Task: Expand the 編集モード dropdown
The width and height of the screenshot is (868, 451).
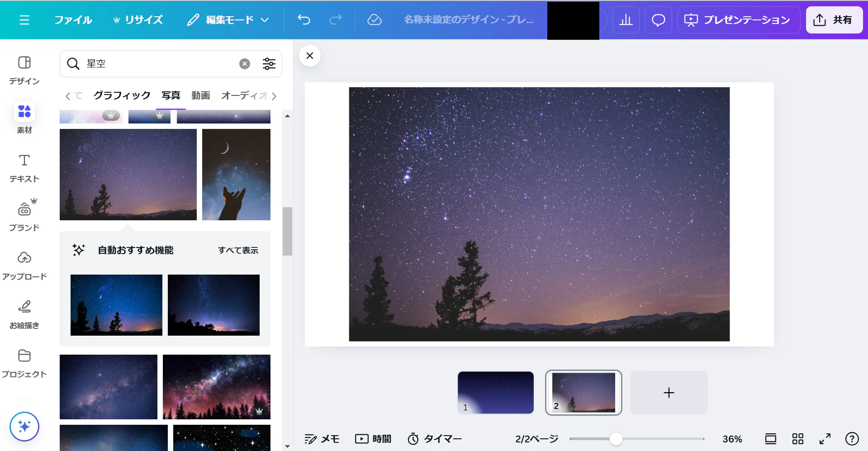Action: [228, 20]
